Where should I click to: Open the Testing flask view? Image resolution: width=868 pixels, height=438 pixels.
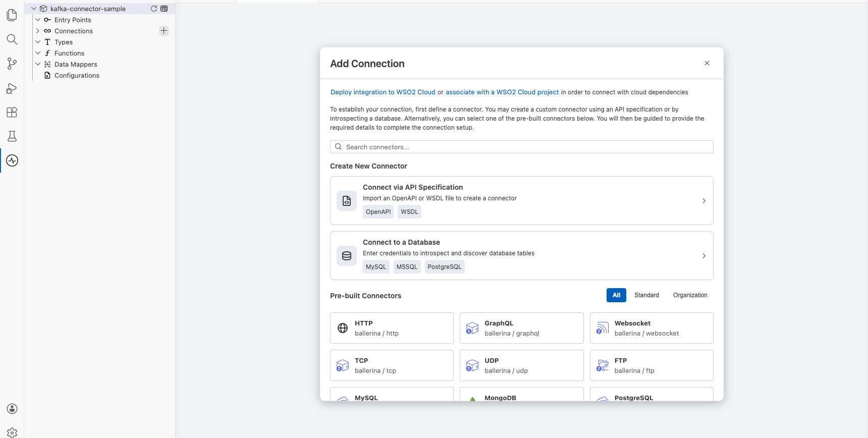[x=12, y=136]
